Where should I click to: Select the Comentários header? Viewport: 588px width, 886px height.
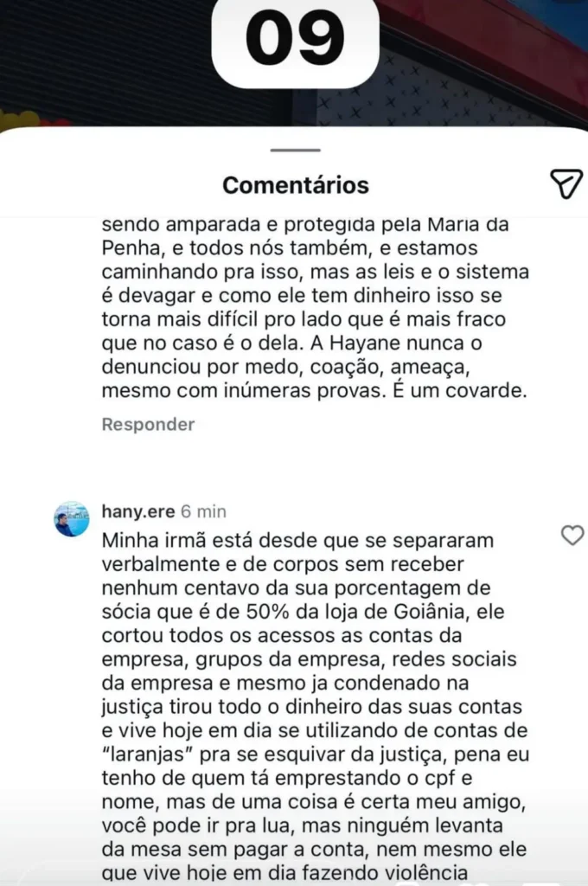pos(295,183)
